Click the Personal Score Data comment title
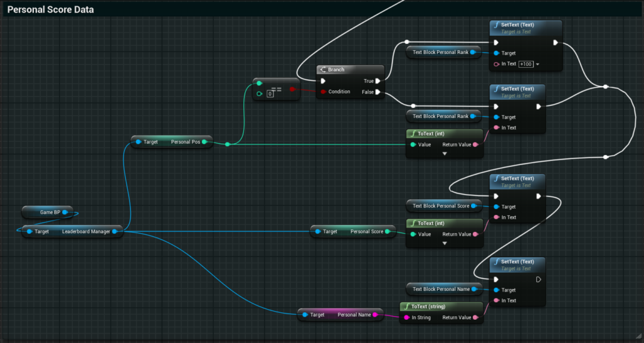The width and height of the screenshot is (644, 343). 50,11
